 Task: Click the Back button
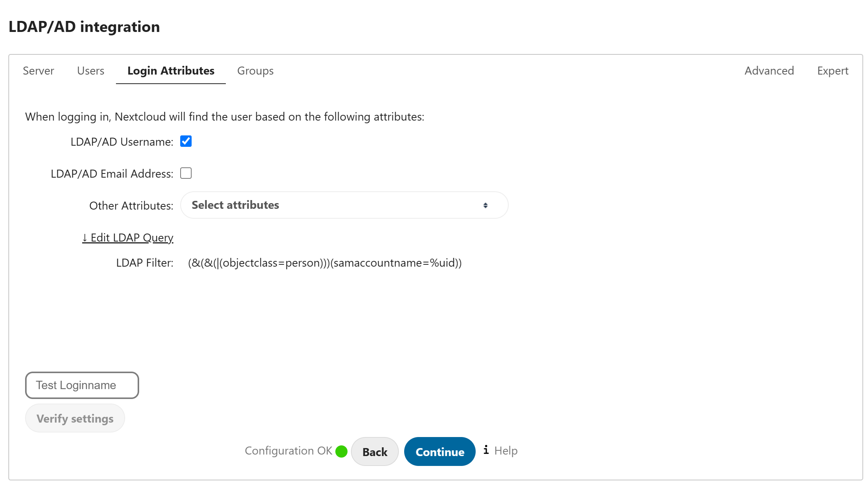[374, 451]
